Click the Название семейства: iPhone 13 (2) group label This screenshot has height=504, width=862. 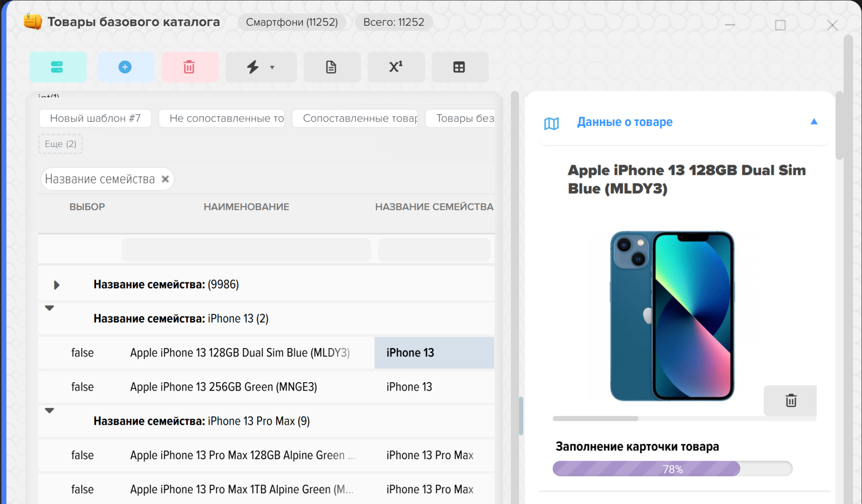pos(181,319)
